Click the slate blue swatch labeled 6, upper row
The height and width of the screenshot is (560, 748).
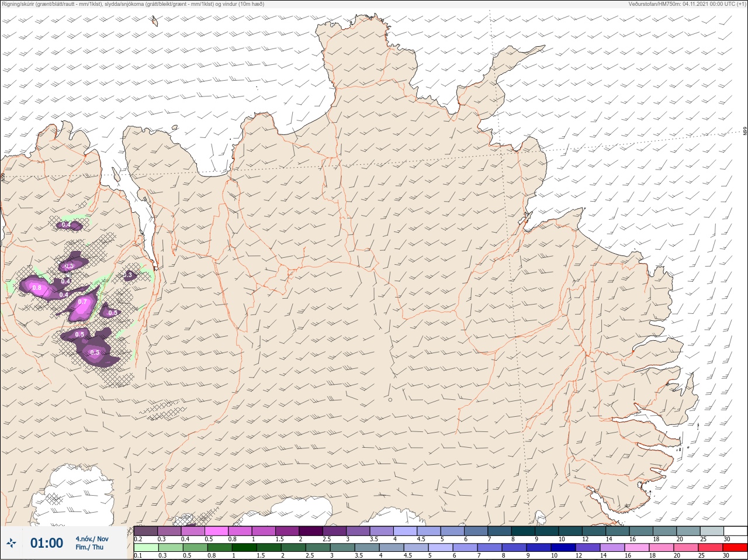pyautogui.click(x=476, y=531)
